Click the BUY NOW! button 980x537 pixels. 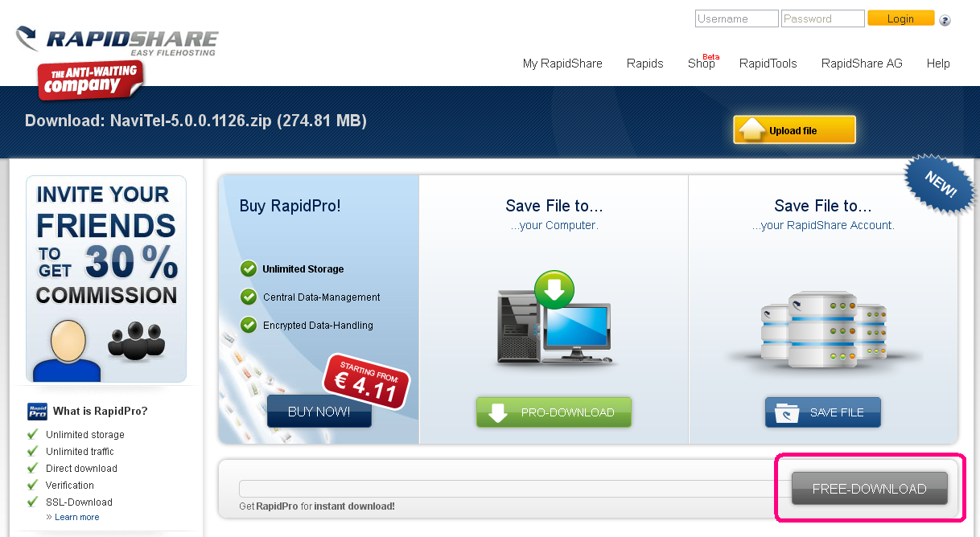coord(319,412)
